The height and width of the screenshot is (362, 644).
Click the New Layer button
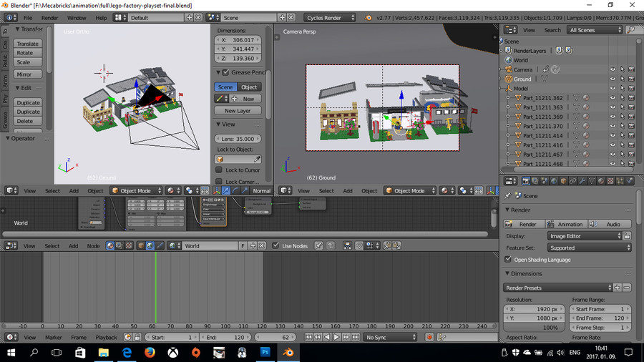238,111
